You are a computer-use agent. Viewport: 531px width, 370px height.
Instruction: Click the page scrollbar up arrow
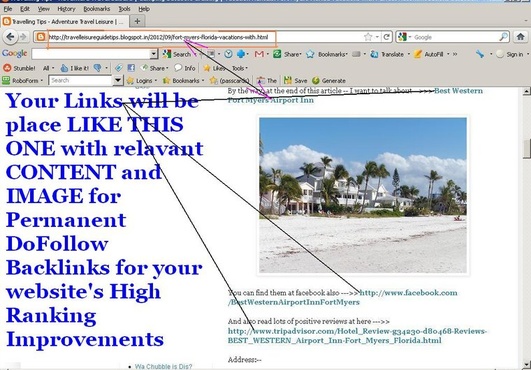click(x=526, y=91)
